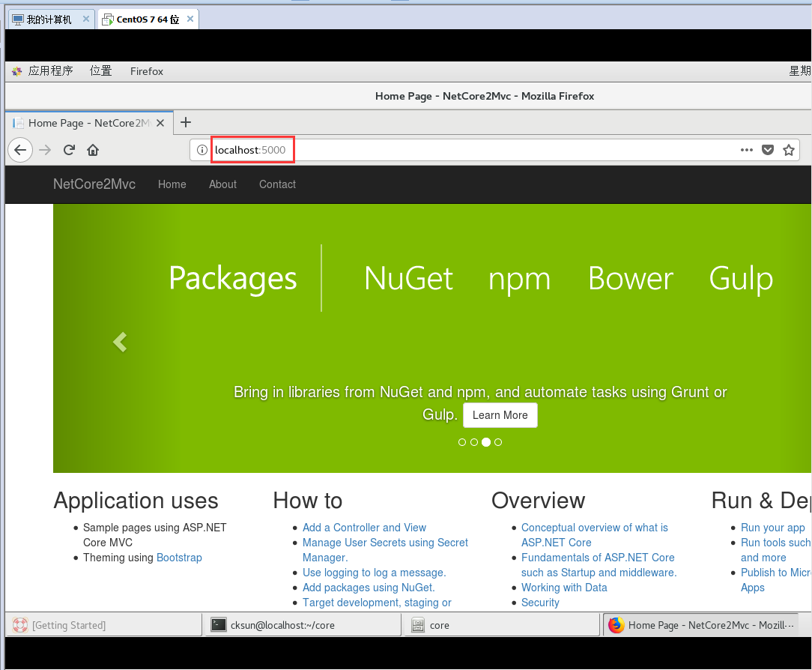
Task: Open the 位置 menu
Action: click(101, 71)
